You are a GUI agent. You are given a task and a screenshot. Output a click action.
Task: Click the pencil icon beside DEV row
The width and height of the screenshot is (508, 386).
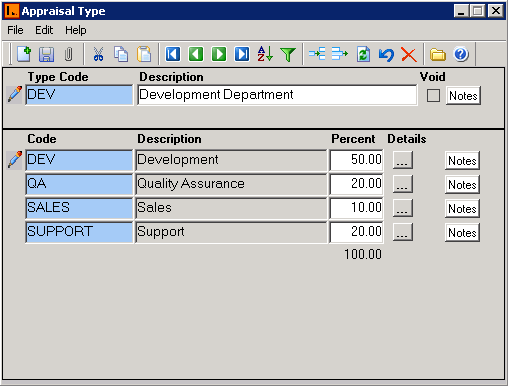[x=15, y=159]
